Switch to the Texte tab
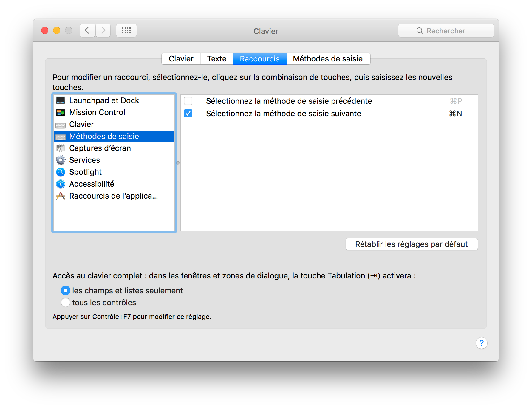532x409 pixels. (217, 59)
